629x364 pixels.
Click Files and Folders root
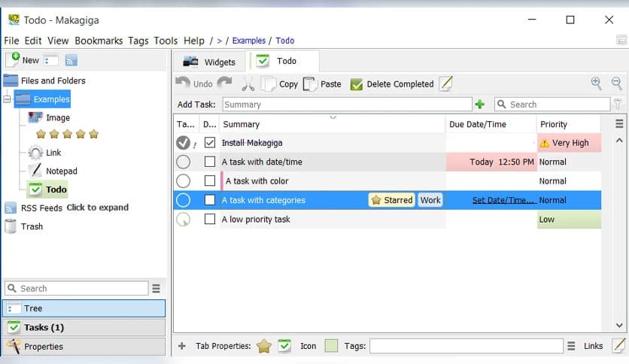click(x=44, y=80)
